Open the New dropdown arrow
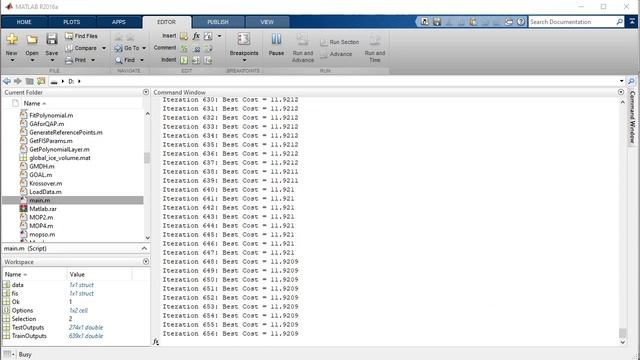Screen dimensions: 640x360 click(12, 60)
